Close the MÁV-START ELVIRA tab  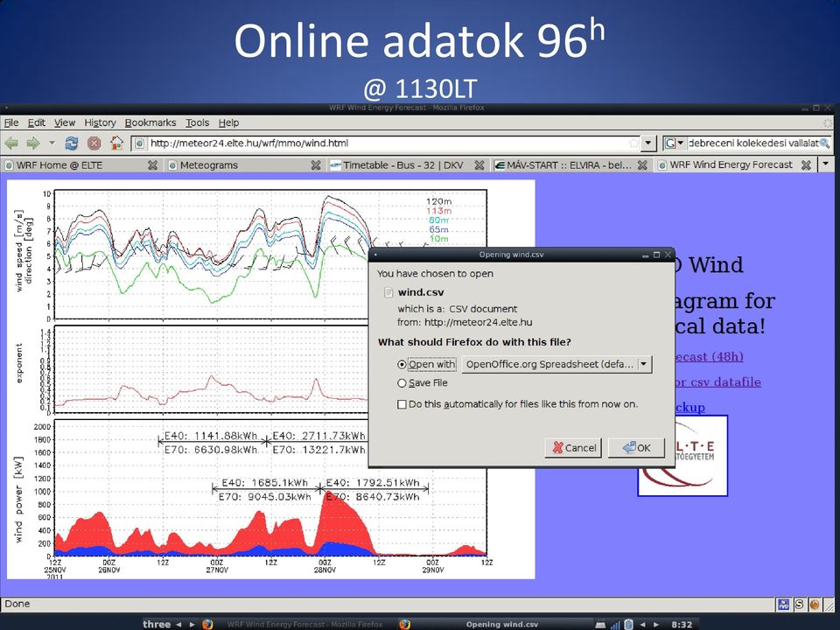(x=642, y=165)
